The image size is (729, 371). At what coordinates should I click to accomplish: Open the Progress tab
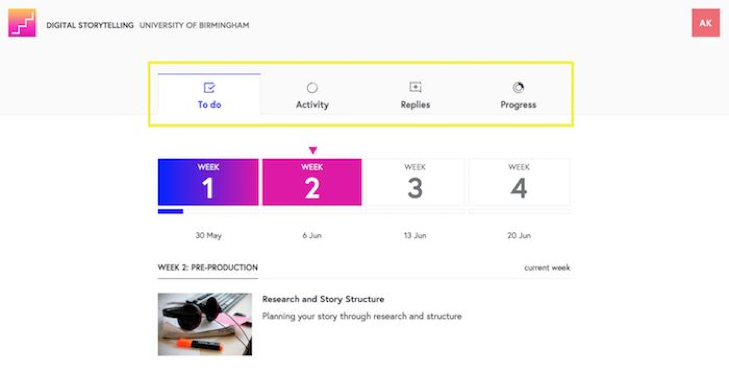point(518,94)
